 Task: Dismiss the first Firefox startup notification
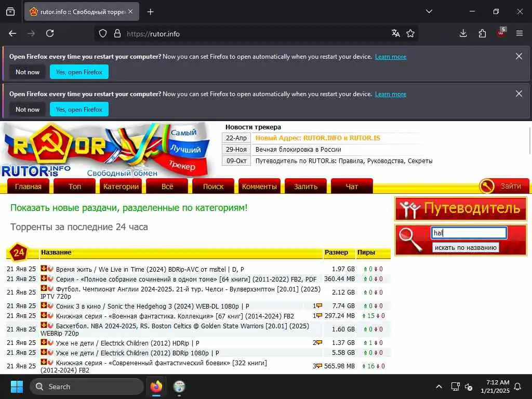coord(519,56)
